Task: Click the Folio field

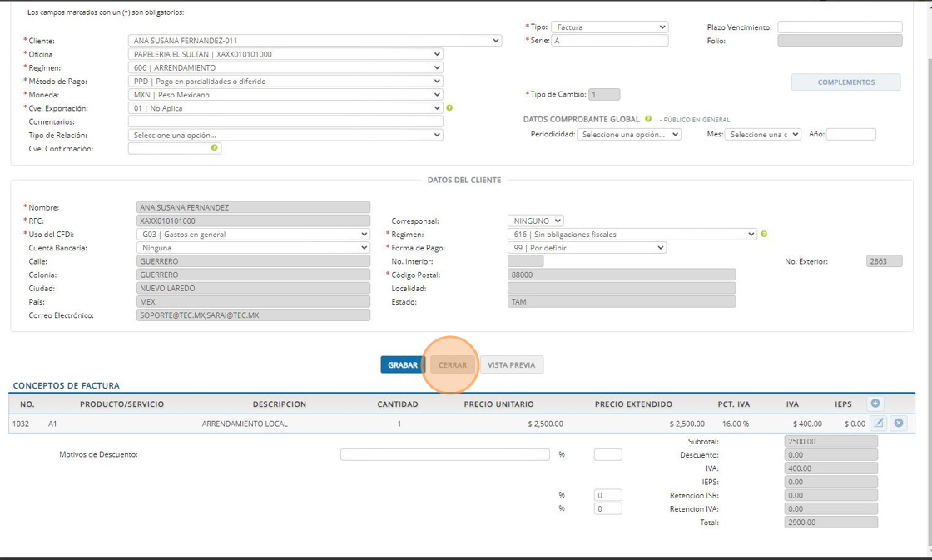Action: [840, 41]
